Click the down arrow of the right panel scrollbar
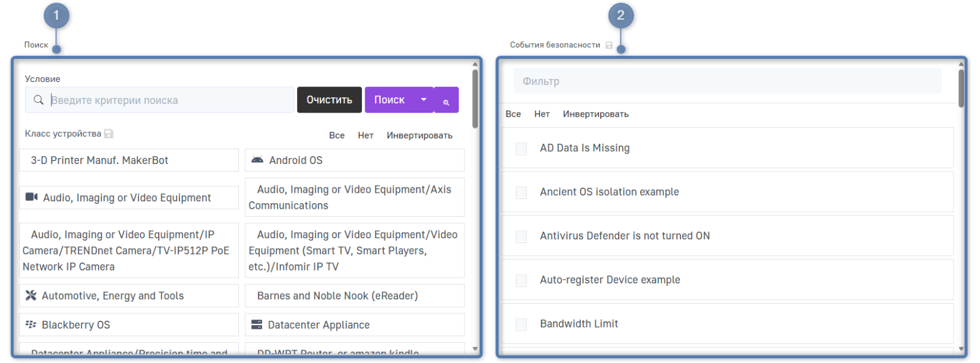 click(x=961, y=350)
